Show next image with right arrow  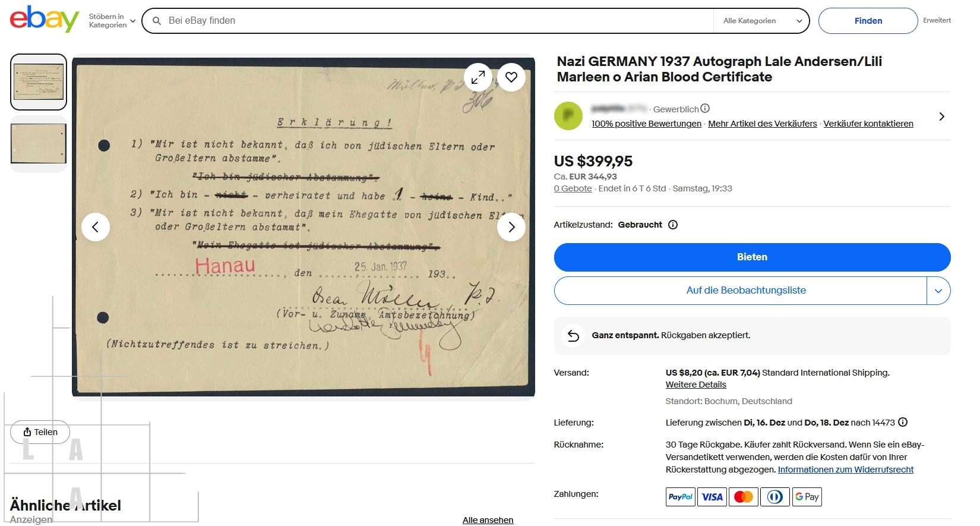point(511,227)
